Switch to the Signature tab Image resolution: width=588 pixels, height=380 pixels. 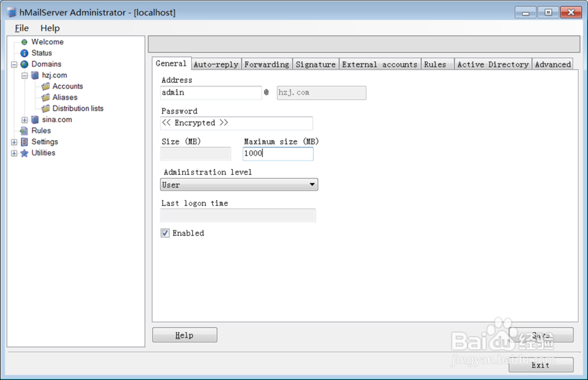pos(316,65)
